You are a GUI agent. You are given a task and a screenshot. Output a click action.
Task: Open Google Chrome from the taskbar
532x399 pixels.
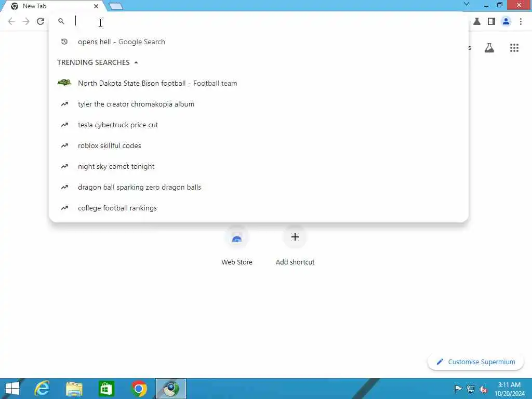[139, 389]
